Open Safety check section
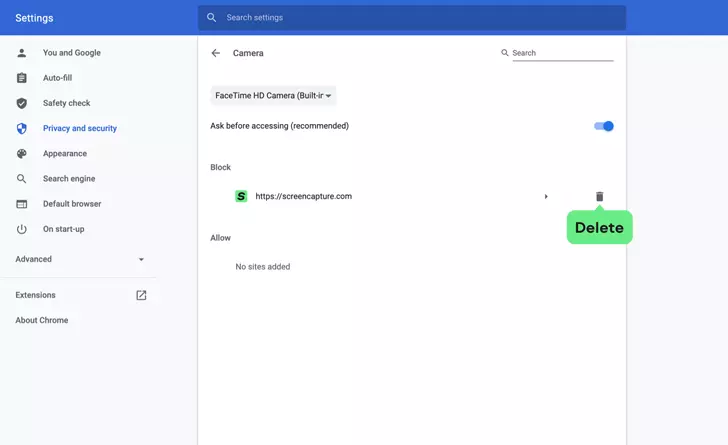Viewport: 728px width, 445px height. click(66, 103)
